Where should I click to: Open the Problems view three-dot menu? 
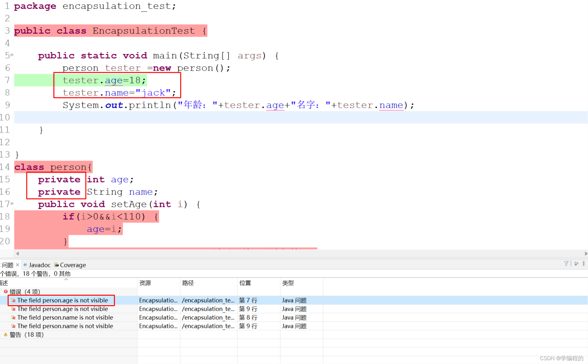[x=584, y=264]
